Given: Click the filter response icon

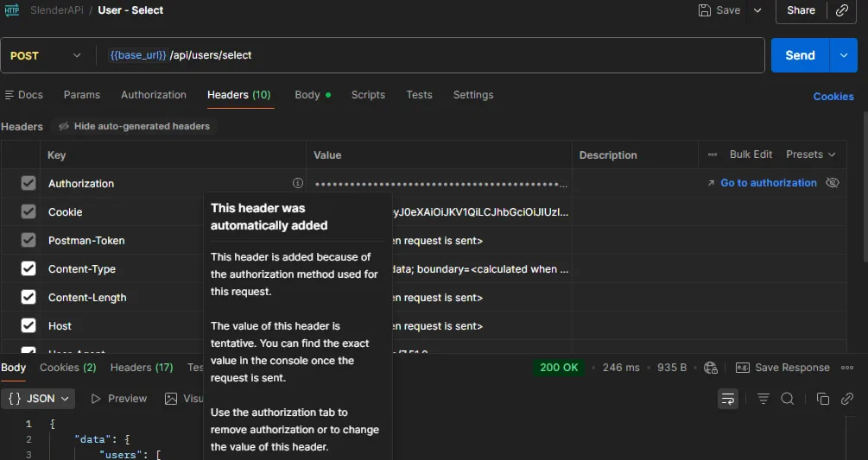Looking at the screenshot, I should 763,399.
